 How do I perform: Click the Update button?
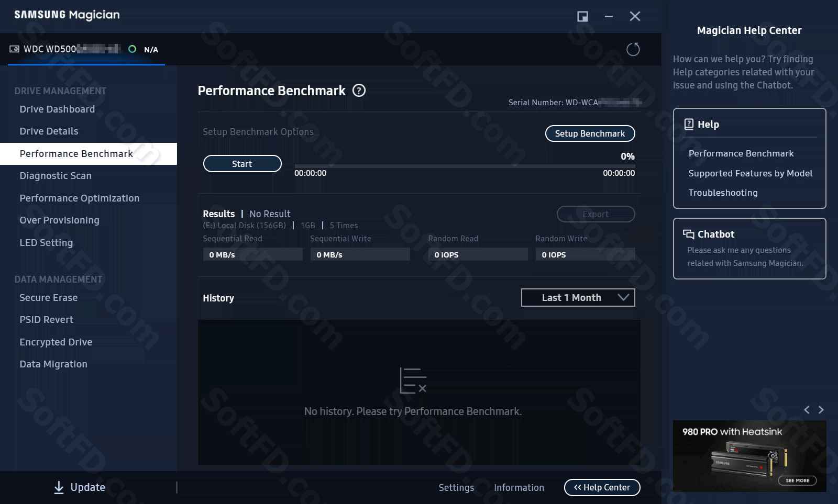80,488
